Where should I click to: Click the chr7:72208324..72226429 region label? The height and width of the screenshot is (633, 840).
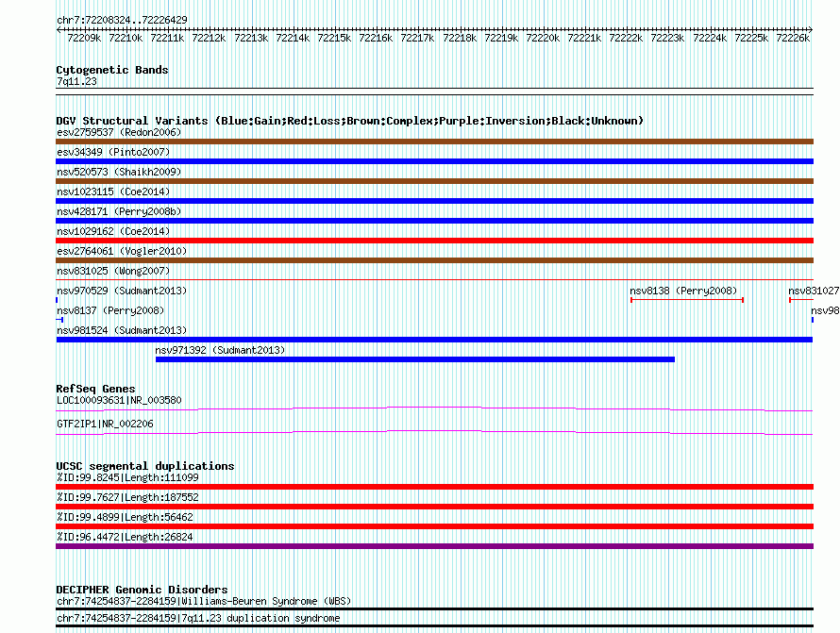(122, 21)
